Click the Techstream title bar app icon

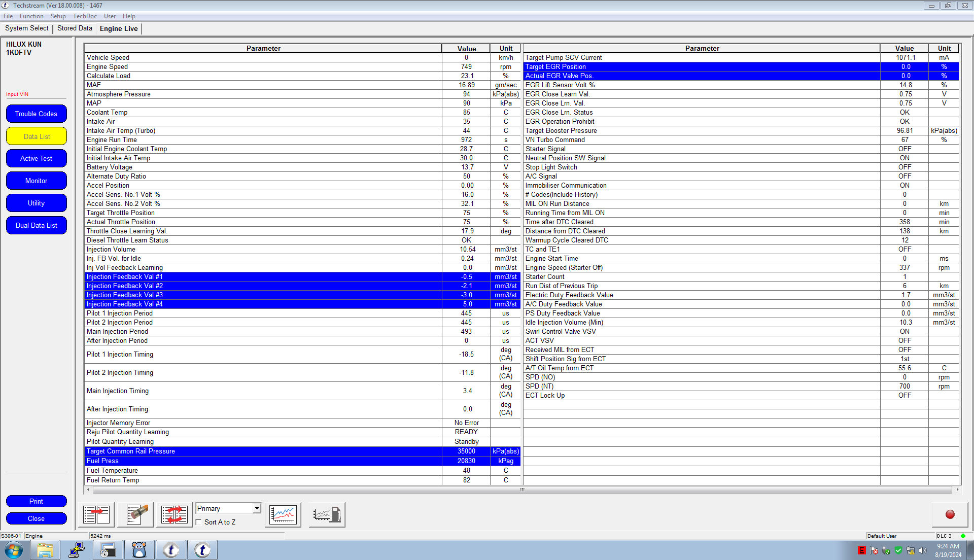(6, 5)
